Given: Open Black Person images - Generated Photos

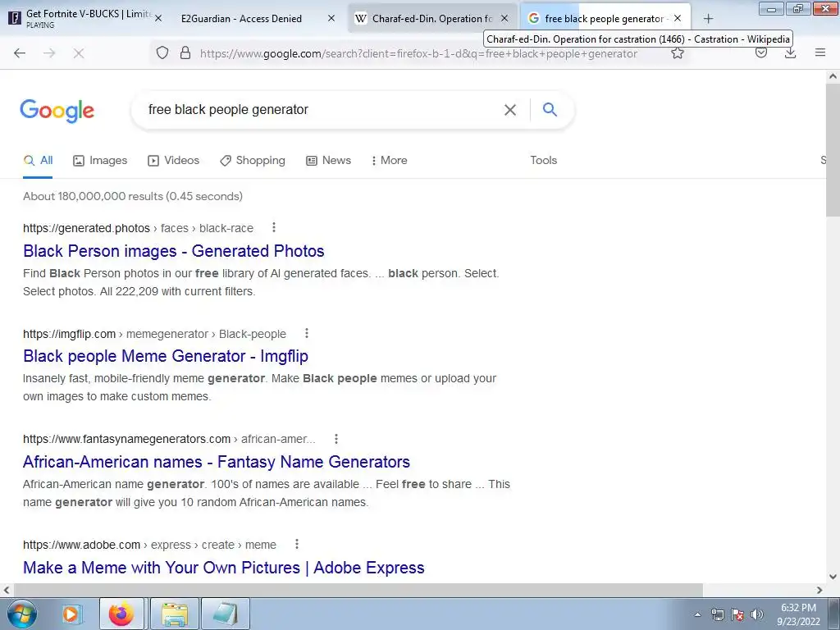Looking at the screenshot, I should point(174,251).
